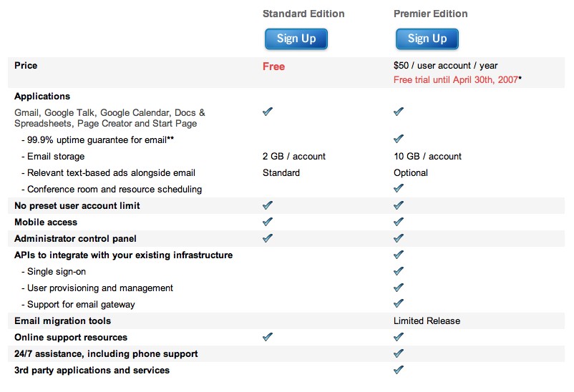
Task: Click Premier checkmark for Single sign-on
Action: (x=399, y=271)
